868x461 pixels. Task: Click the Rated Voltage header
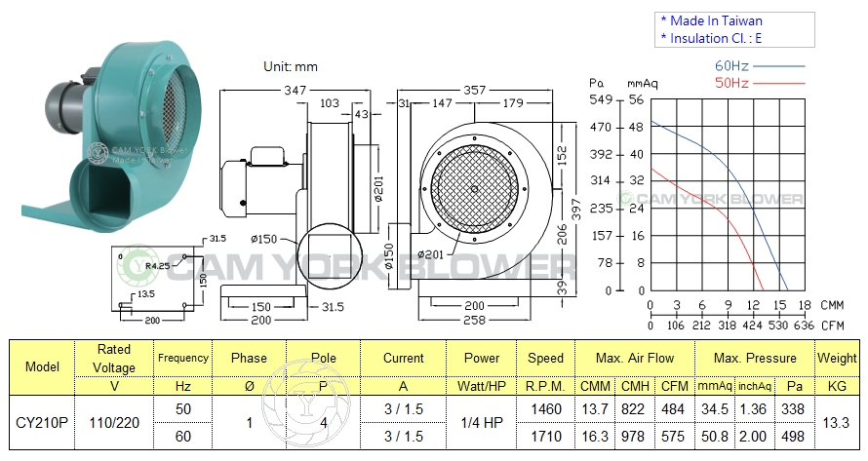(114, 359)
